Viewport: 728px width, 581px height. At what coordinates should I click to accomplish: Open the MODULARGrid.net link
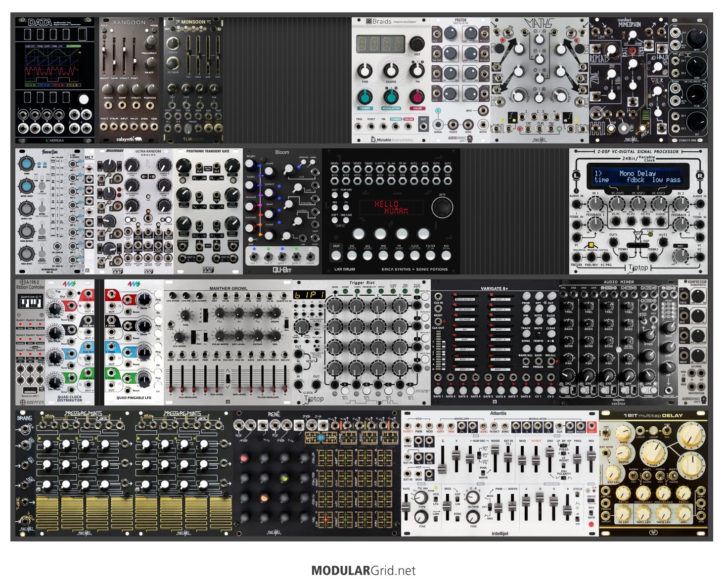point(364,571)
